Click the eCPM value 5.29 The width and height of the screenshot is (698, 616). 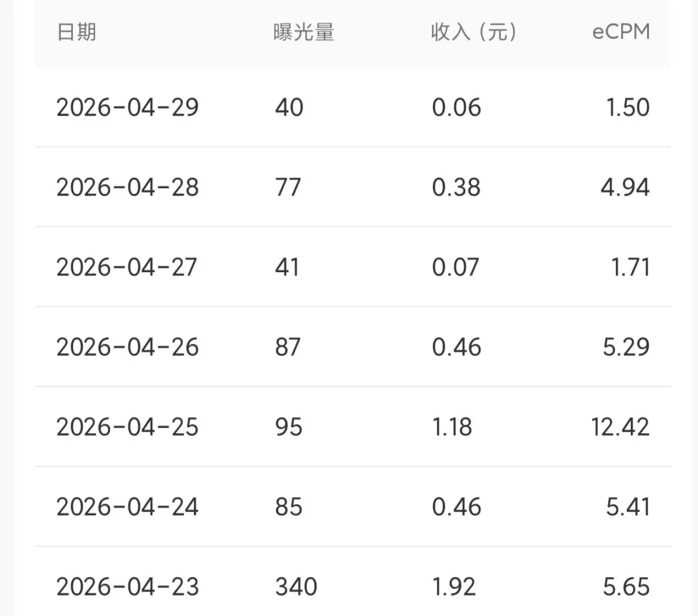(626, 346)
